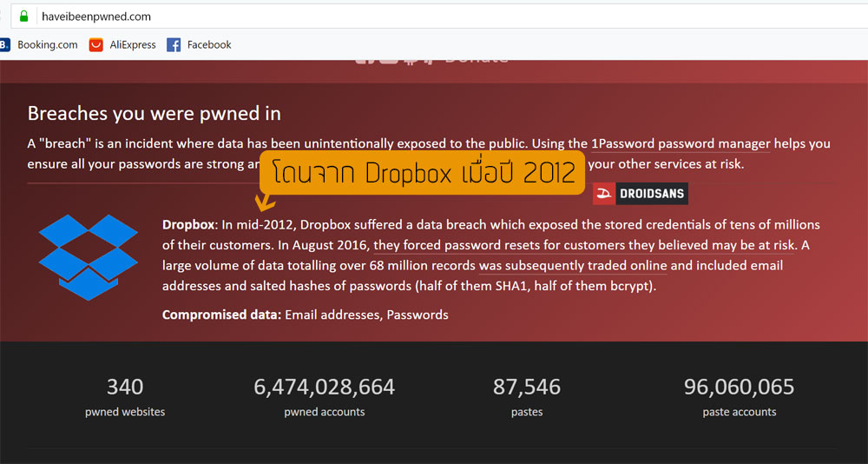Click the 'paste accounts' label
868x464 pixels.
(739, 412)
